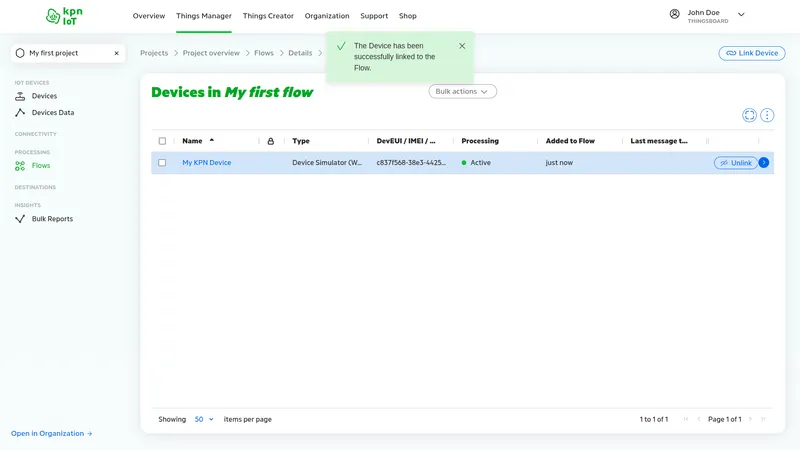Screen dimensions: 800x450
Task: Go to Project overview breadcrumb
Action: click(211, 53)
